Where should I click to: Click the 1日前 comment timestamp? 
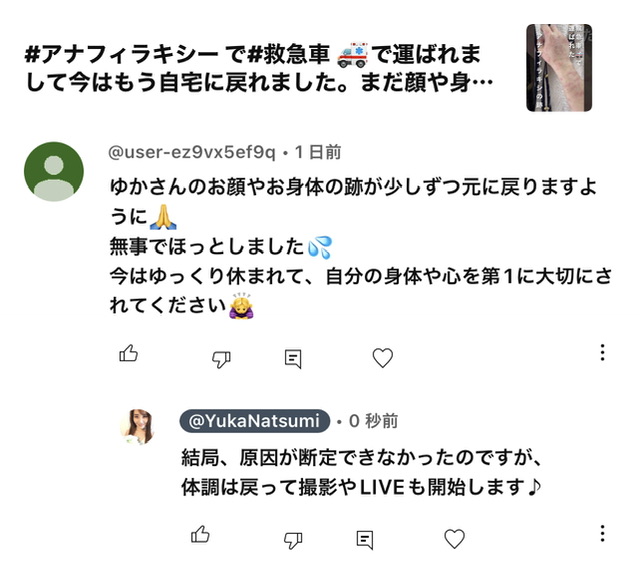[319, 153]
